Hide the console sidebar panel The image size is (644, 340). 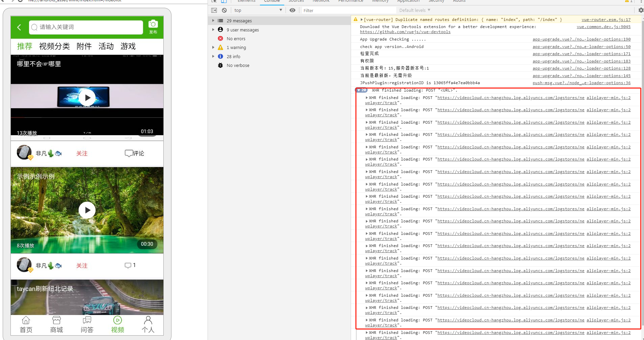click(214, 10)
